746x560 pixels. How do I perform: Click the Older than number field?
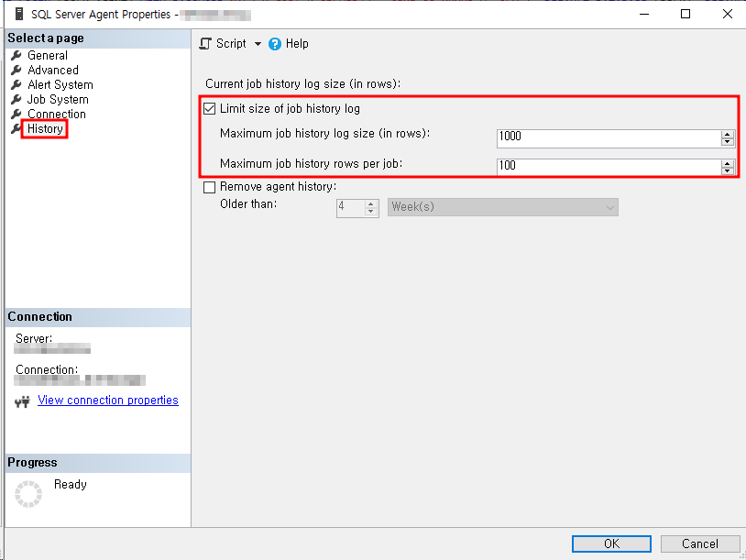(x=351, y=207)
